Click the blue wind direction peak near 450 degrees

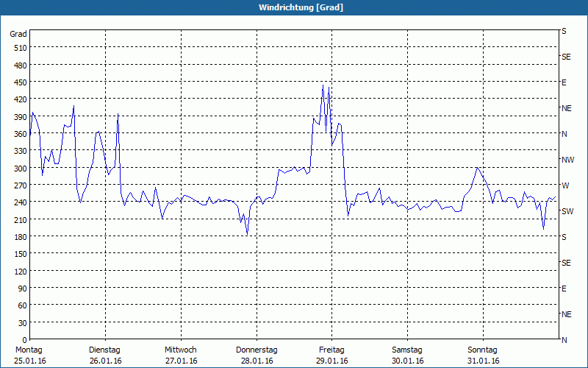coord(323,85)
